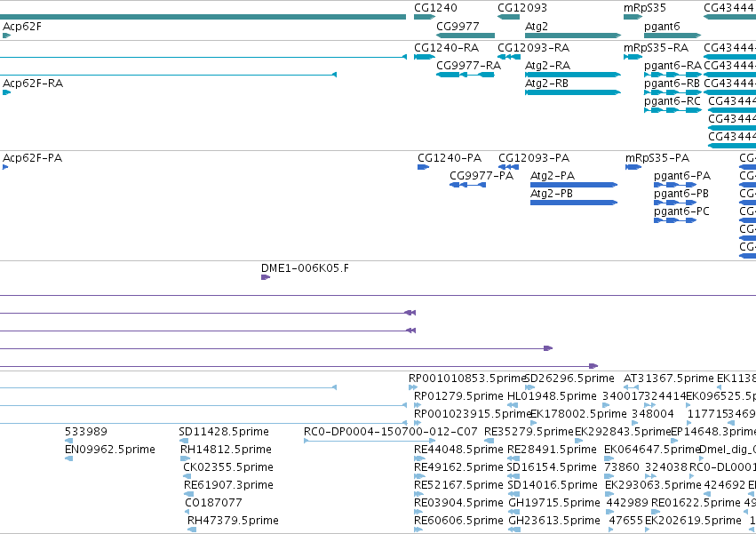Click the CG12093-RA transcript label
This screenshot has width=756, height=534.
533,48
